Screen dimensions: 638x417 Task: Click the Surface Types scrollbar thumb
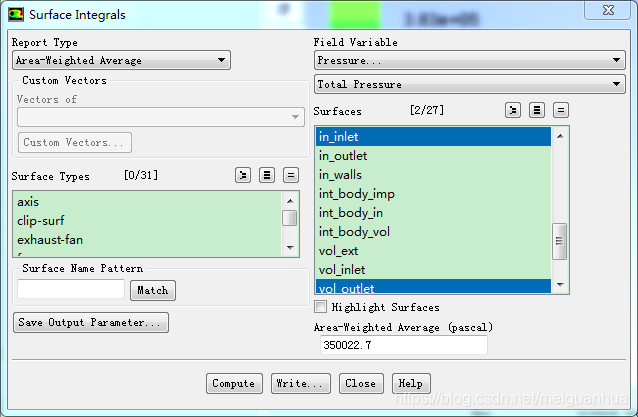[x=290, y=218]
